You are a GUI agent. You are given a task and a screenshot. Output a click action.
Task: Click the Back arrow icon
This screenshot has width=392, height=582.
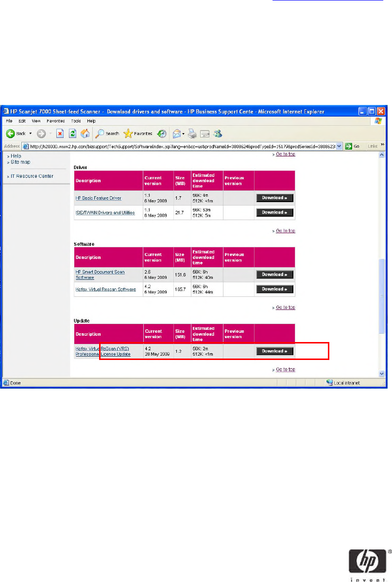click(10, 134)
